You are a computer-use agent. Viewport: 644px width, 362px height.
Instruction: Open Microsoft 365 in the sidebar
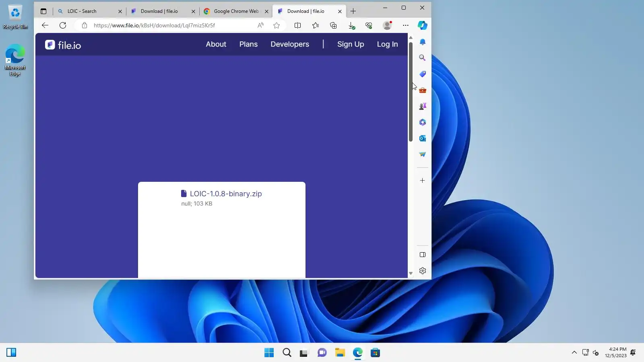click(x=423, y=122)
